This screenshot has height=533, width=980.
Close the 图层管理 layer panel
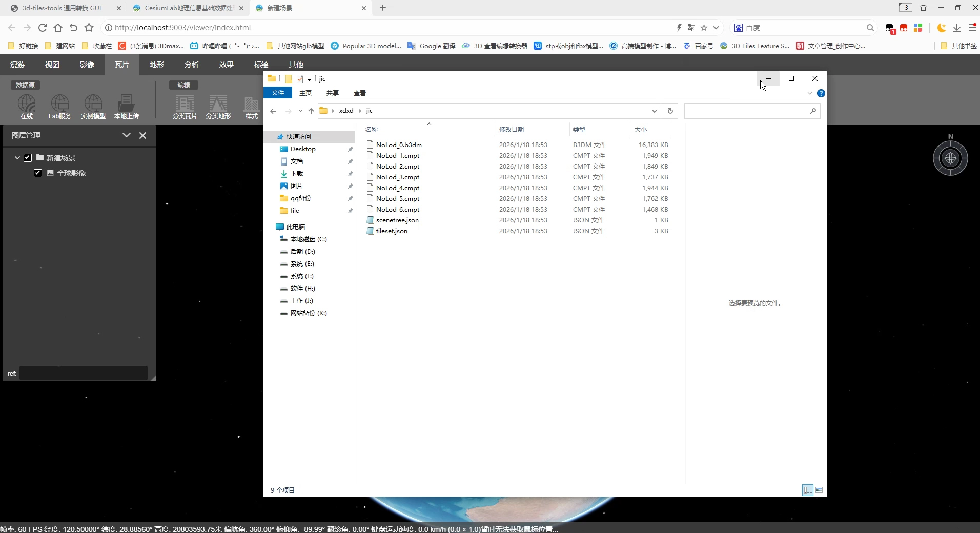(143, 135)
